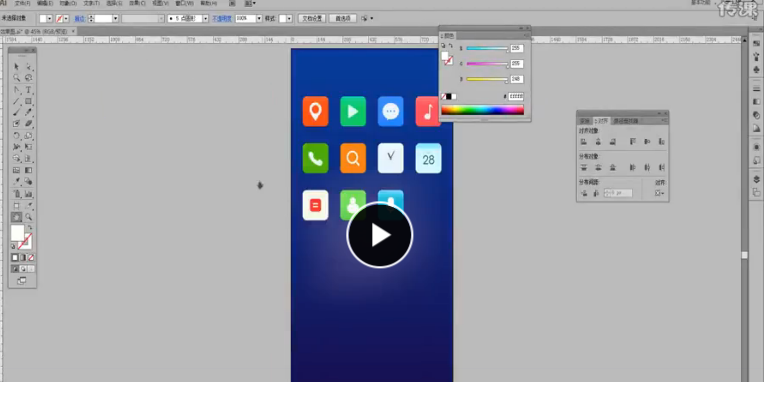Open the File (文件) menu
Image resolution: width=764 pixels, height=405 pixels.
coord(22,3)
